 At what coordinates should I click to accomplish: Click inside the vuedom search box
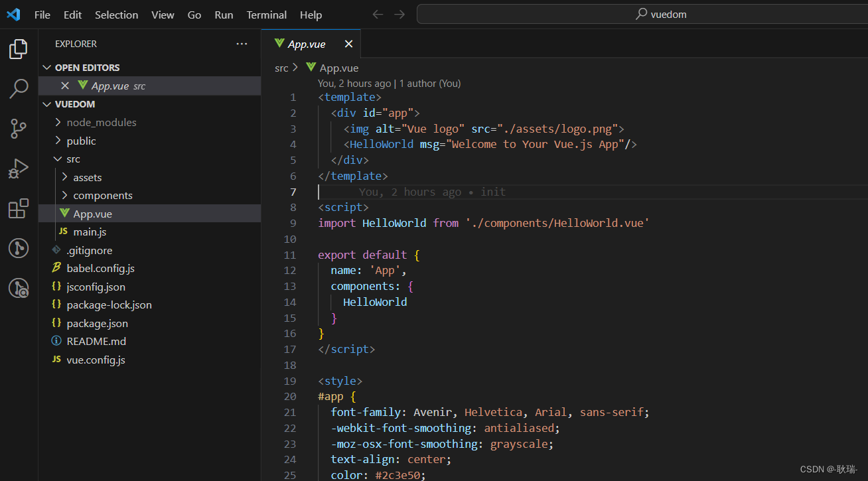[x=641, y=13]
